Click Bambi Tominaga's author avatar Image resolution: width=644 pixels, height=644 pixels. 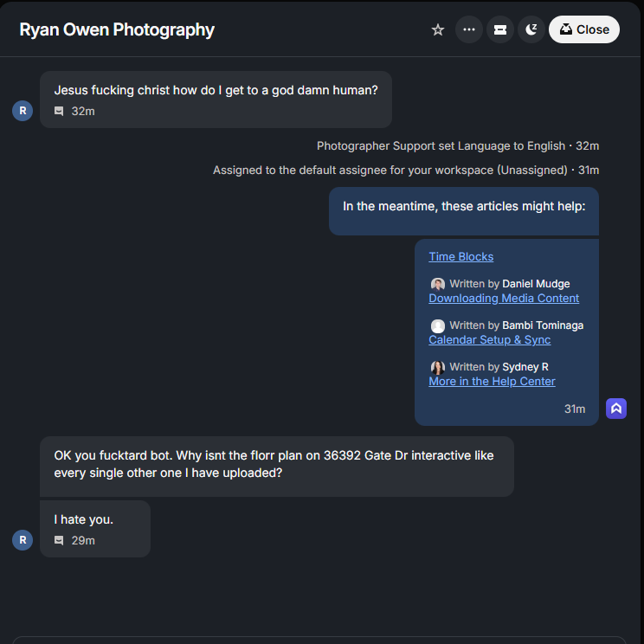click(438, 325)
